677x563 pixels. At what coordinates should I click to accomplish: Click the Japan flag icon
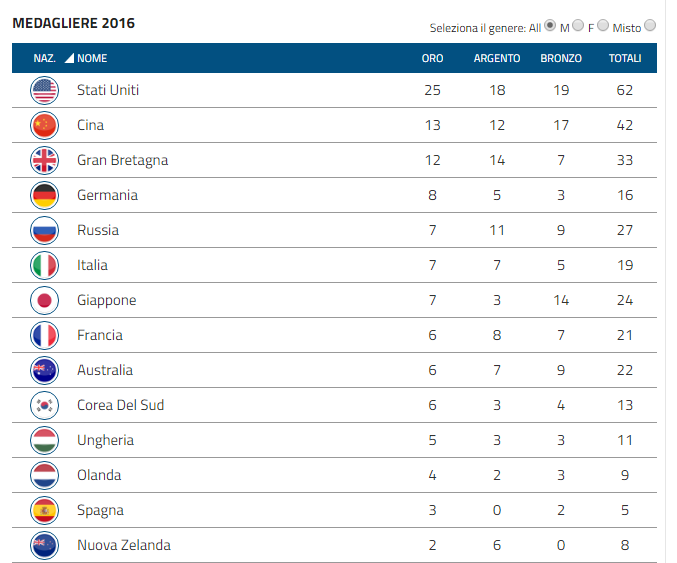pyautogui.click(x=44, y=301)
